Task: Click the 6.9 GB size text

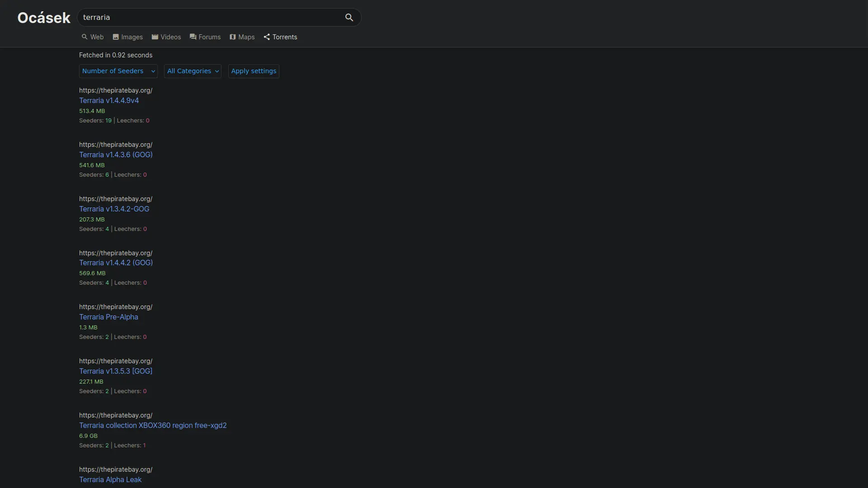Action: pyautogui.click(x=88, y=436)
